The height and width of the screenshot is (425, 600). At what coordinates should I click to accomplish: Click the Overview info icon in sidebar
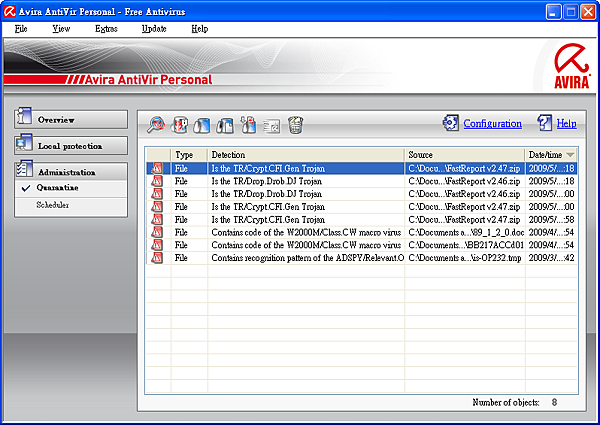[x=24, y=116]
